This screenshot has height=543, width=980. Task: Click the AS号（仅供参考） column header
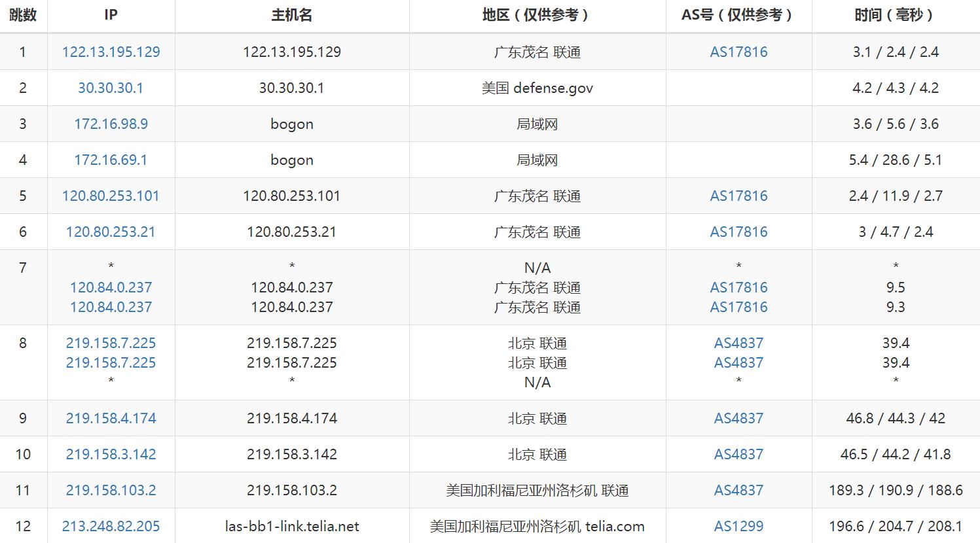point(738,15)
